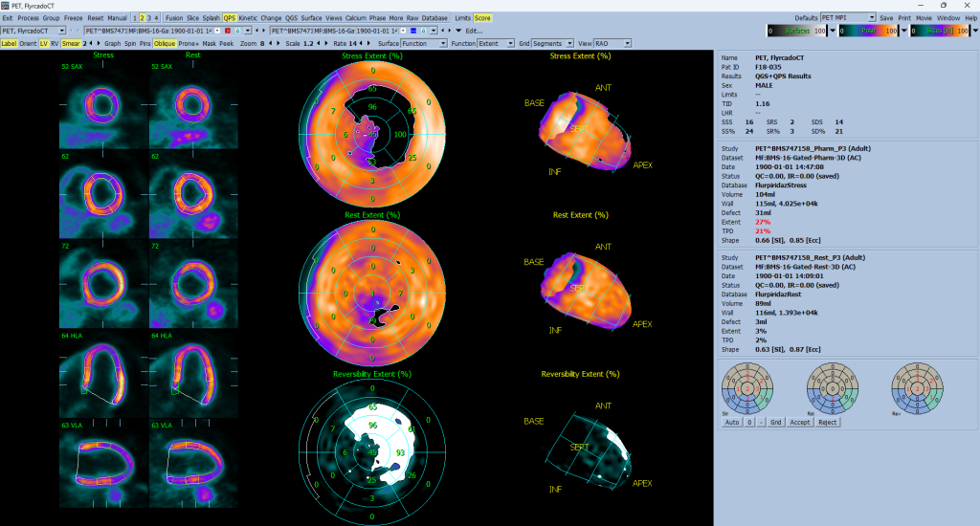Viewport: 980px width, 526px height.
Task: Open the Fusion page
Action: pos(174,18)
